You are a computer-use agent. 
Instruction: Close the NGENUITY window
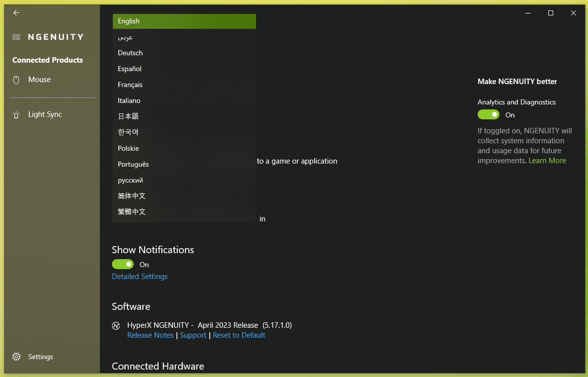point(574,13)
